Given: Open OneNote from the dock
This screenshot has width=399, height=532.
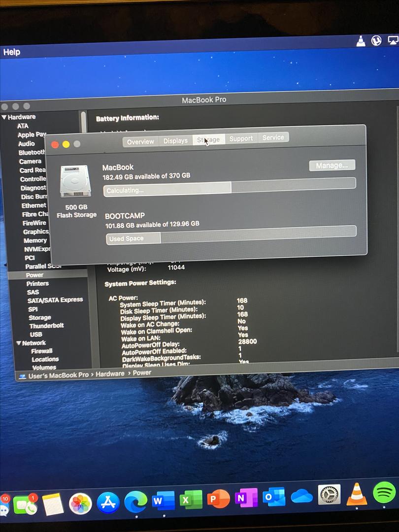Looking at the screenshot, I should click(x=246, y=498).
